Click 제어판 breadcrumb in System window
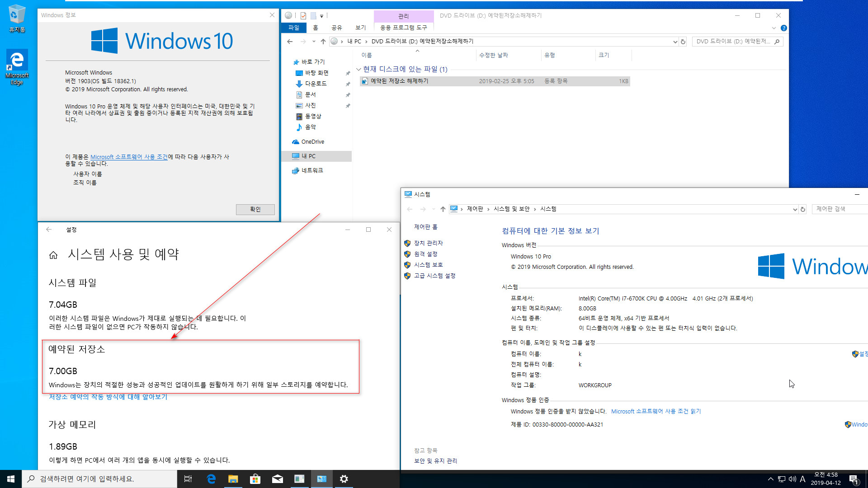Screen dimensions: 868x488 [x=475, y=209]
